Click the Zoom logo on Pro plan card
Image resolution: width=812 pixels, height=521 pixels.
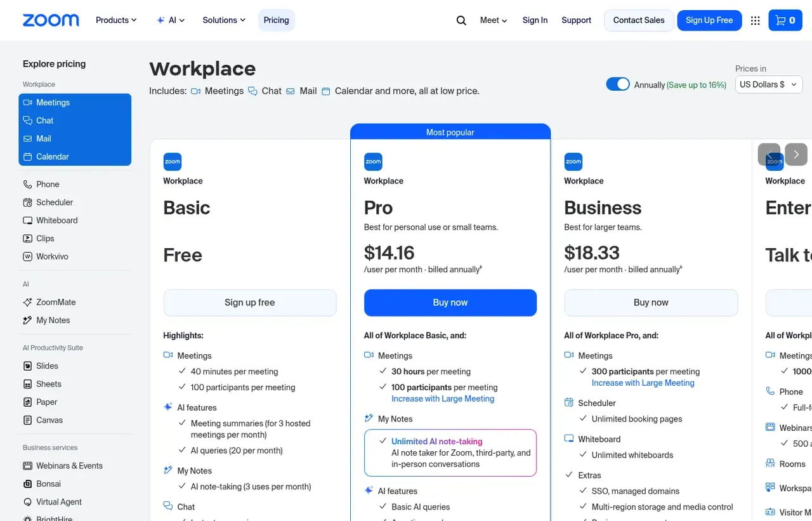373,162
